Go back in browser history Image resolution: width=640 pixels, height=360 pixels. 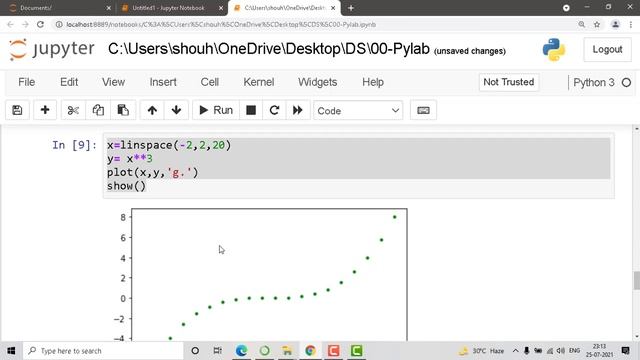coord(11,24)
